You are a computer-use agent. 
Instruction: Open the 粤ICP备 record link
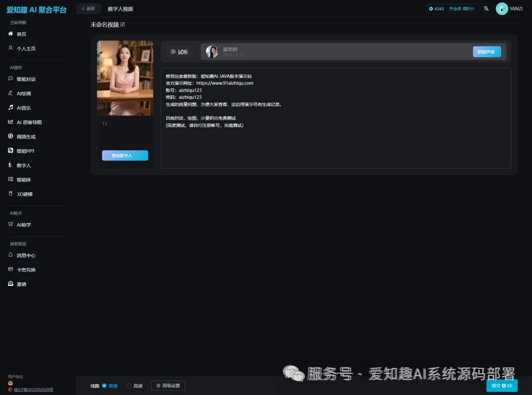click(x=33, y=390)
